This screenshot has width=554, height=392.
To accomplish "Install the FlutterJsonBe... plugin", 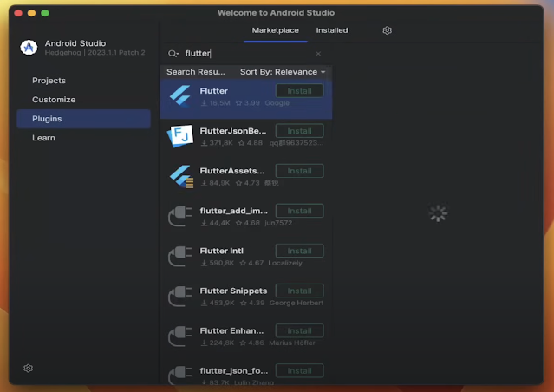I will (299, 131).
